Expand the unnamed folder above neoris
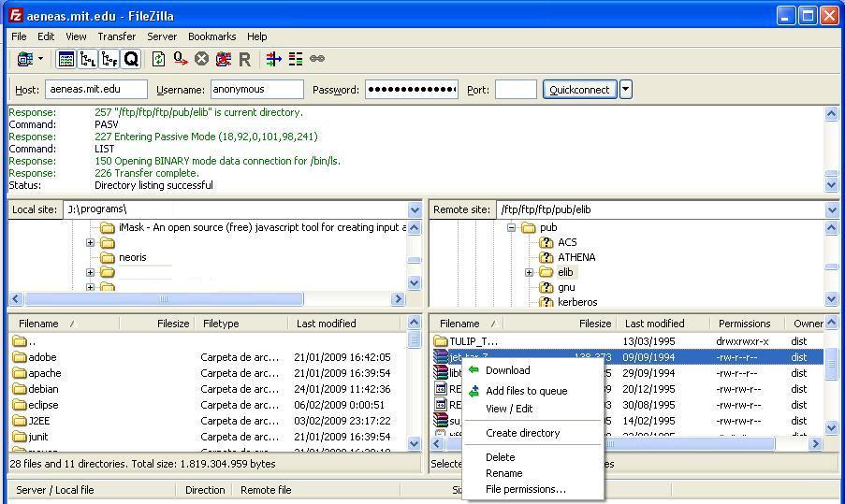The height and width of the screenshot is (504, 845). tap(90, 243)
